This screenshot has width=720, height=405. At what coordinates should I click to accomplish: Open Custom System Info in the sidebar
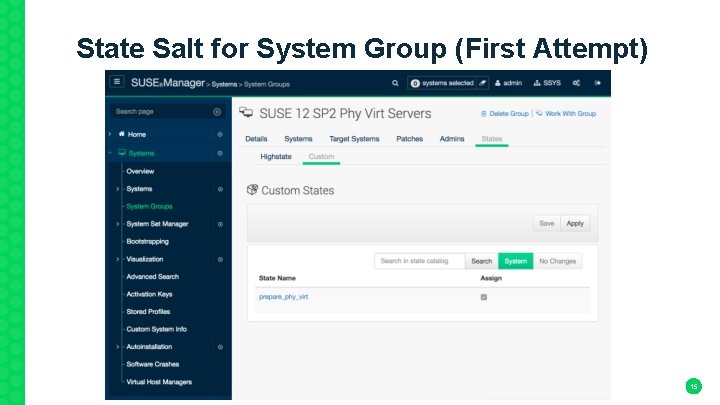coord(156,329)
